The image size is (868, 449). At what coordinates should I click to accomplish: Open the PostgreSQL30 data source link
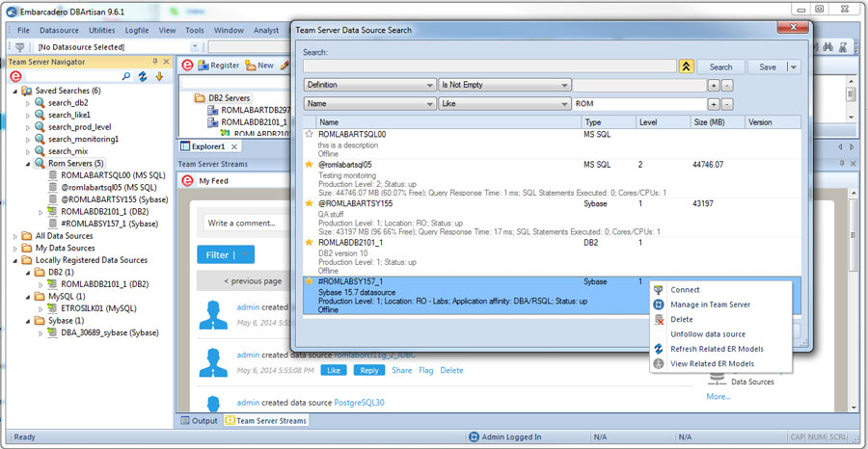click(360, 403)
